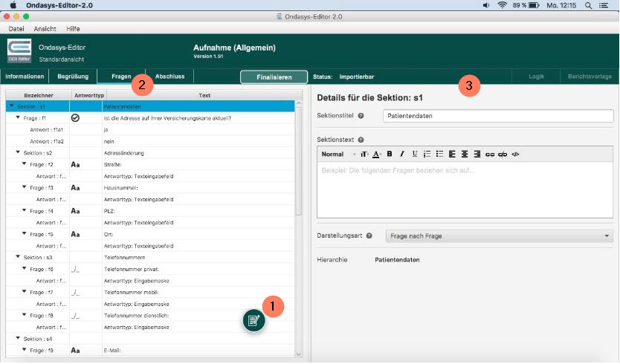Click into the Sektionstitel input field
Screen dimensions: 620x364
(498, 116)
